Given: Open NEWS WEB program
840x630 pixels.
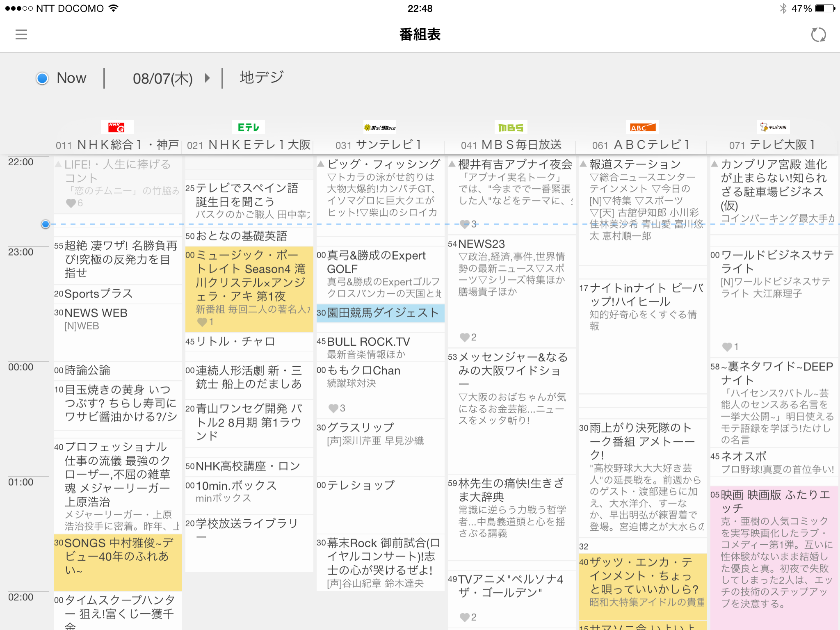Looking at the screenshot, I should coord(118,332).
